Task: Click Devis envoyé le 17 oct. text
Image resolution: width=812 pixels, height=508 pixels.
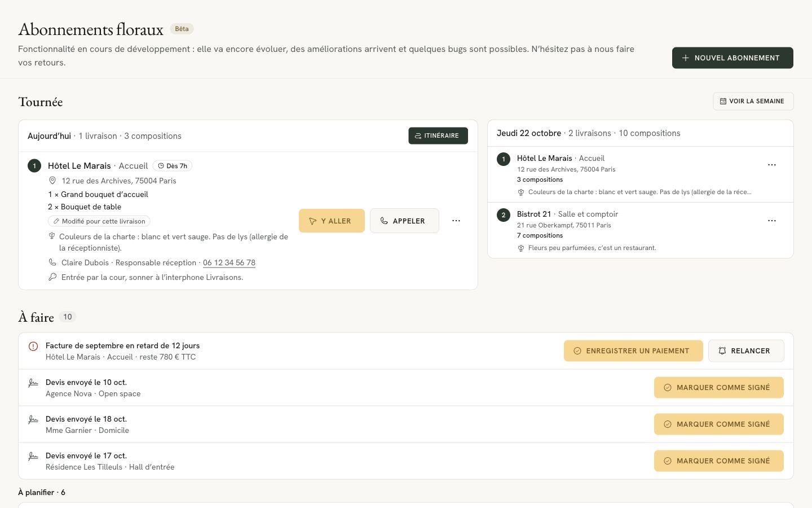Action: coord(86,456)
